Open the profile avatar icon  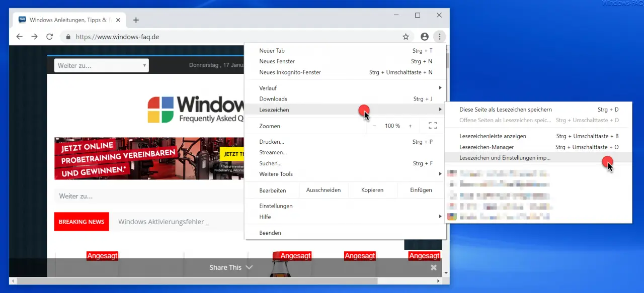coord(425,37)
